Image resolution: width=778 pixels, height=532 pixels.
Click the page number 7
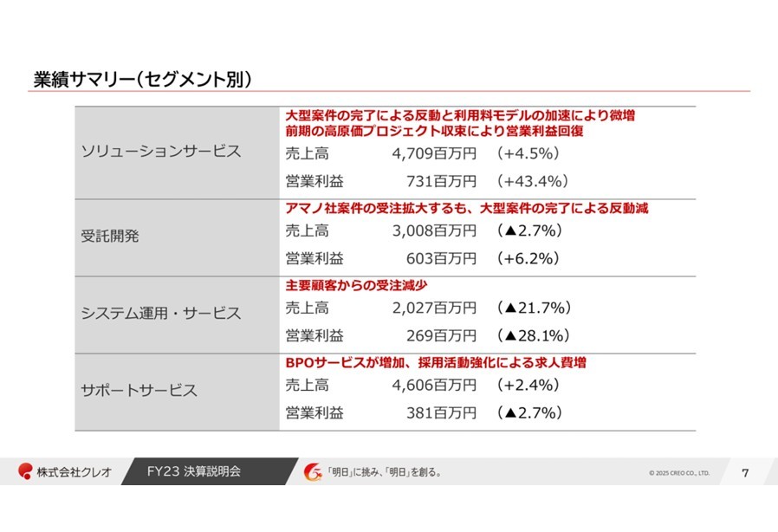(x=745, y=473)
